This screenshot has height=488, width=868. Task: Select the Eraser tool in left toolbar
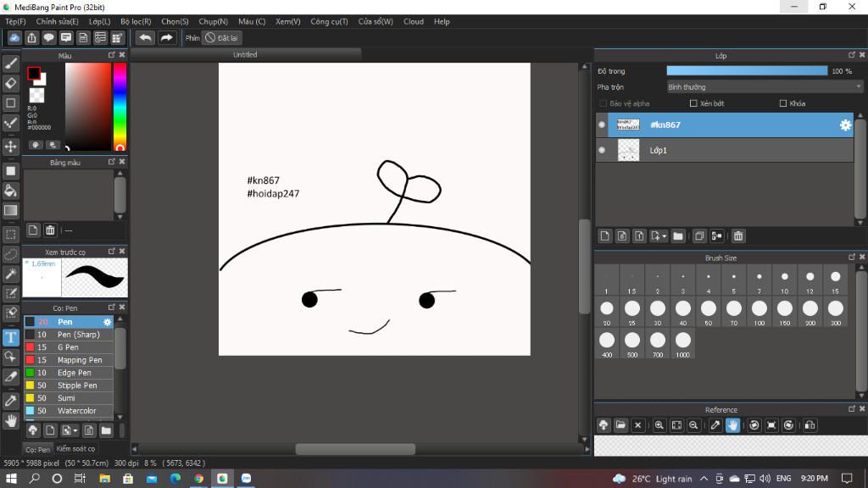point(11,83)
